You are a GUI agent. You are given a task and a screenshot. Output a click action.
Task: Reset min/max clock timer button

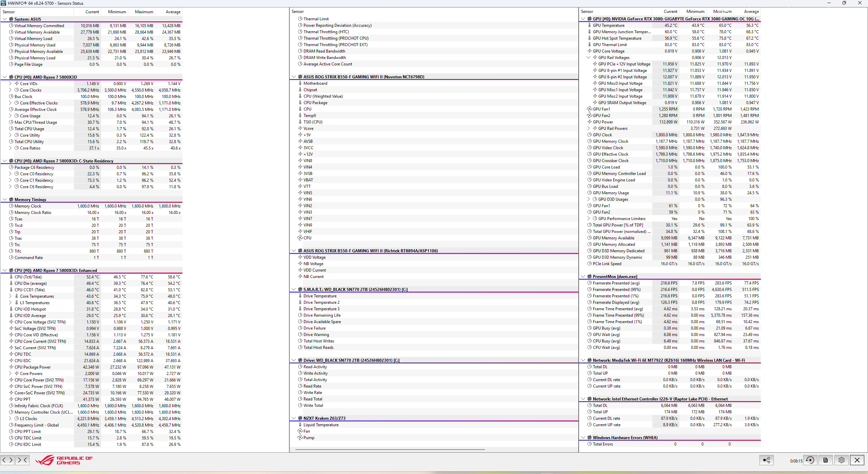point(810,460)
